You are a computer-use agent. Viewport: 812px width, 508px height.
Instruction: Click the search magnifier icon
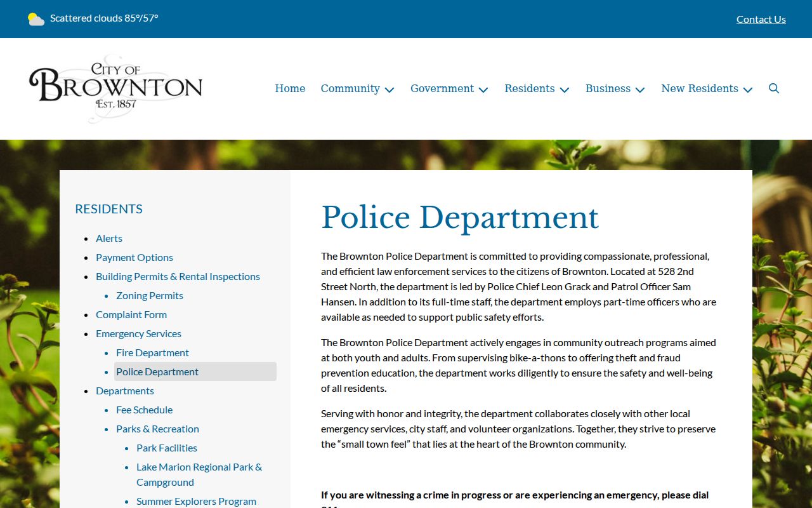pos(774,88)
